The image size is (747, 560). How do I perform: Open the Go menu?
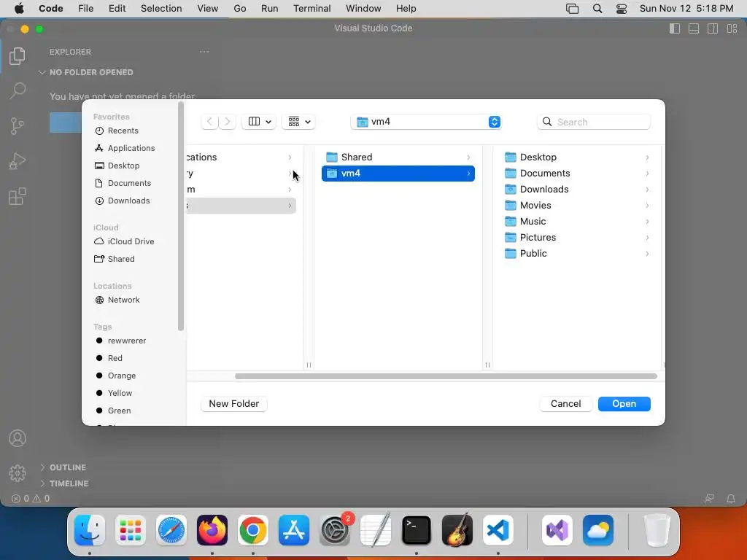click(239, 9)
